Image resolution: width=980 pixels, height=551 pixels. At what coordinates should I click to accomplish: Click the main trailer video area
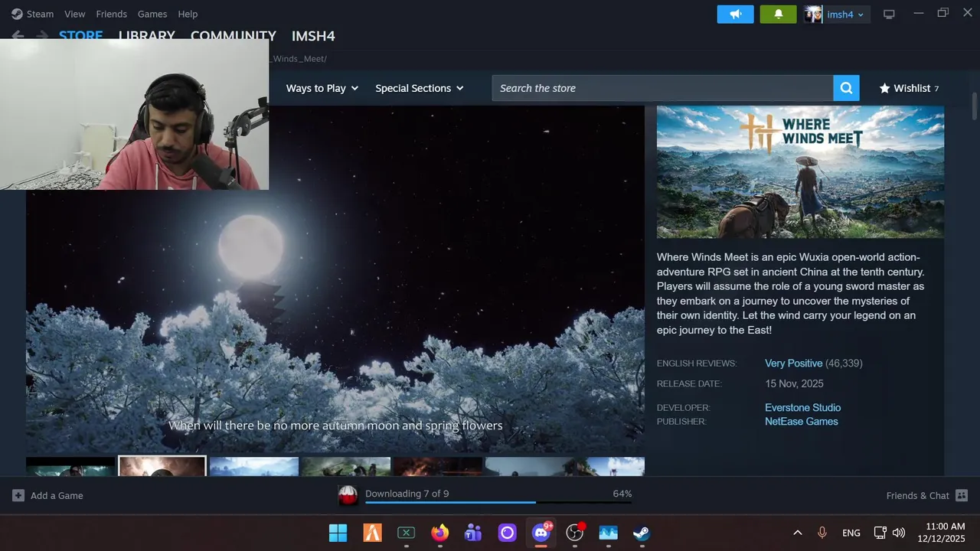pyautogui.click(x=335, y=279)
